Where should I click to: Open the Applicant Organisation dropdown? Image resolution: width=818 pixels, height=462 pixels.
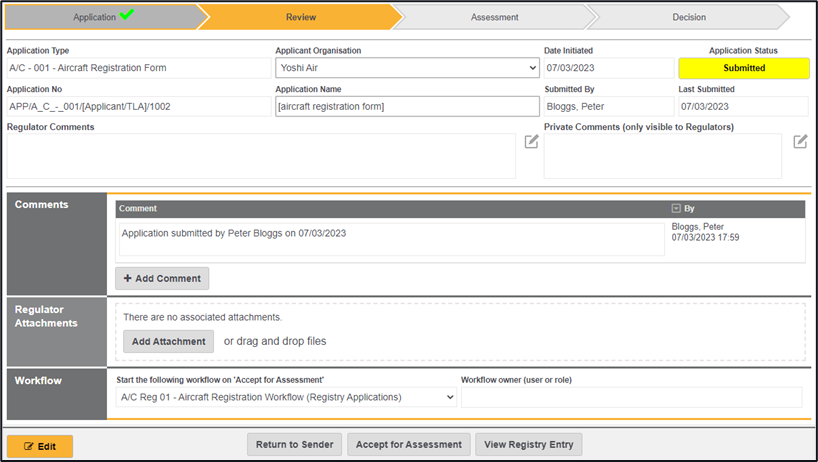[x=407, y=68]
